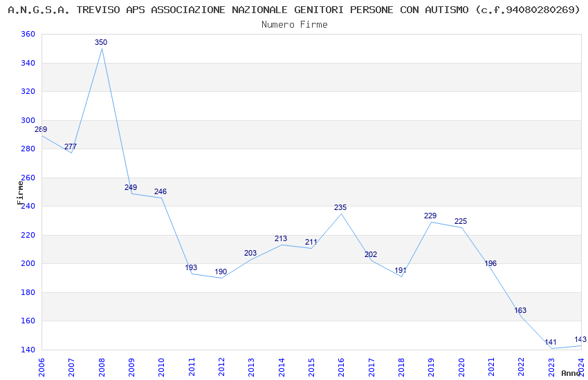
Task: Click the 220 y-axis tick label
Action: tap(28, 235)
